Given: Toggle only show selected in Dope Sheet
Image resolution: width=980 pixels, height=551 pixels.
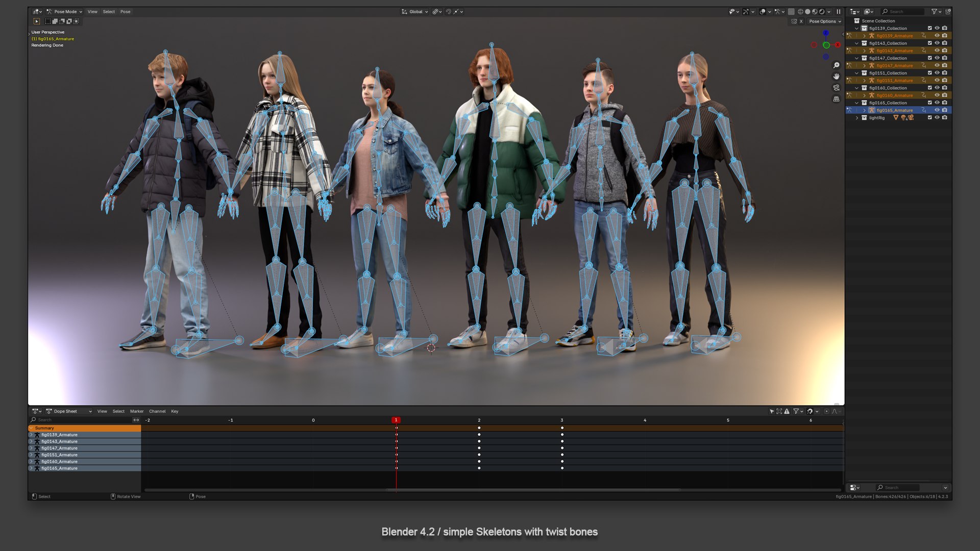Looking at the screenshot, I should tap(772, 411).
